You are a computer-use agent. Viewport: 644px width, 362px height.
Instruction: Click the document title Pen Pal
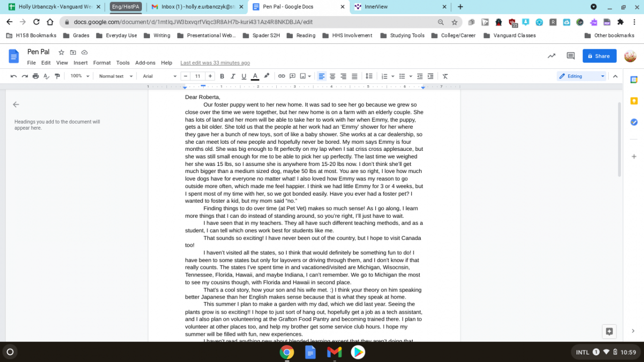pyautogui.click(x=38, y=52)
